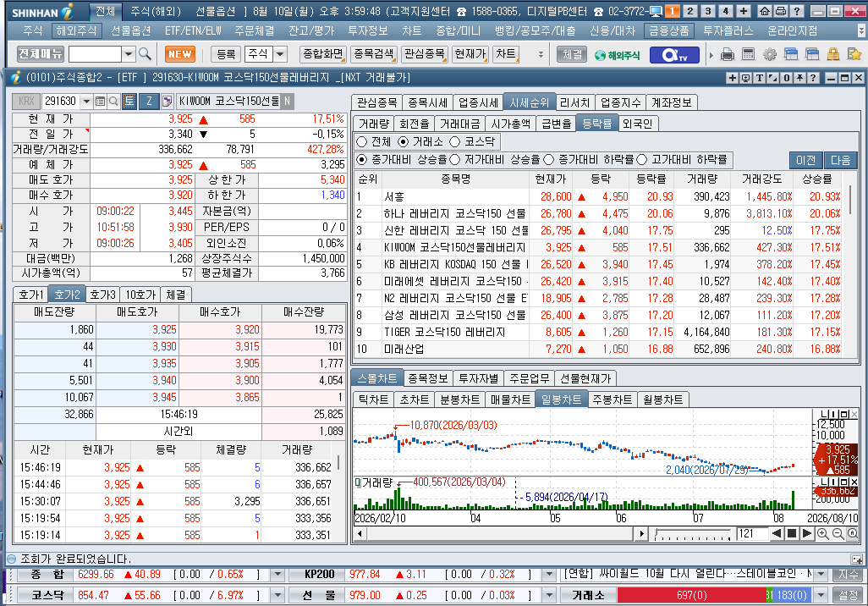Image resolution: width=868 pixels, height=606 pixels.
Task: Switch to the 호가1 tab
Action: [x=30, y=295]
